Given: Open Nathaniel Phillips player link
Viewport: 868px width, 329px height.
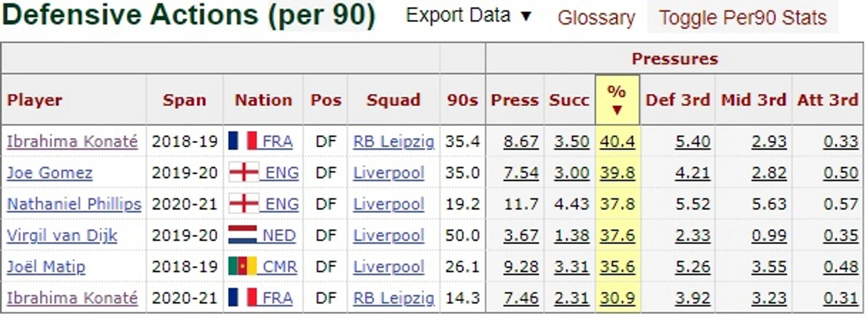Looking at the screenshot, I should 74,204.
